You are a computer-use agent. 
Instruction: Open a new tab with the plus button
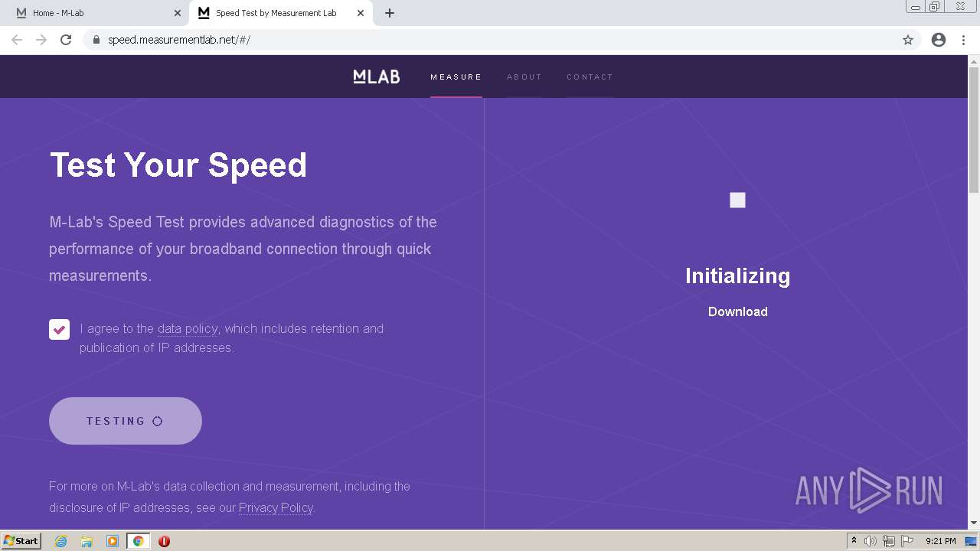pos(390,13)
